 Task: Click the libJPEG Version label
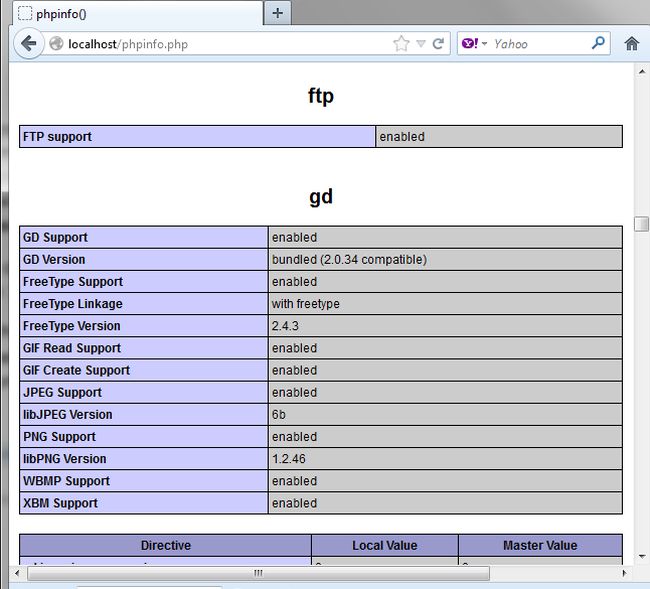[x=68, y=414]
